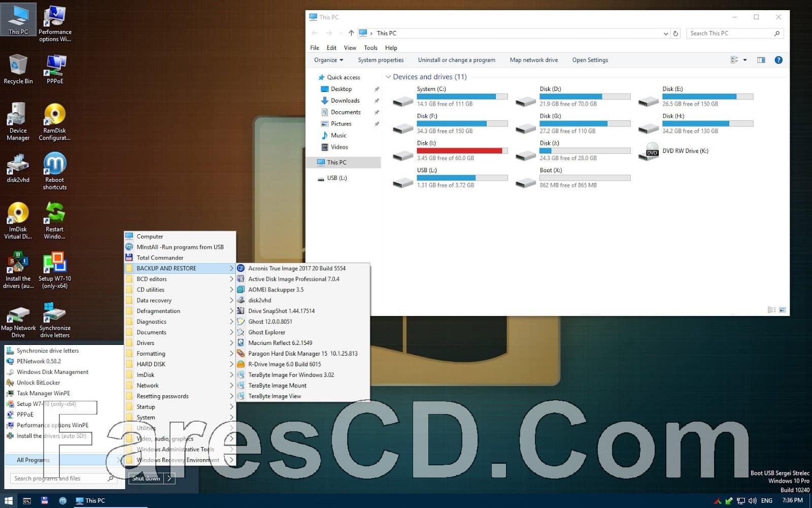812x508 pixels.
Task: Launch RamDisk Configuration desktop icon
Action: [x=55, y=121]
